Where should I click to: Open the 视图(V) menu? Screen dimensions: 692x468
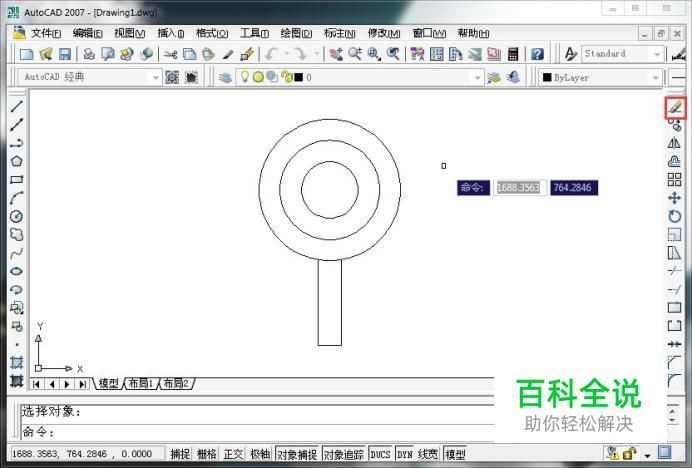coord(129,33)
